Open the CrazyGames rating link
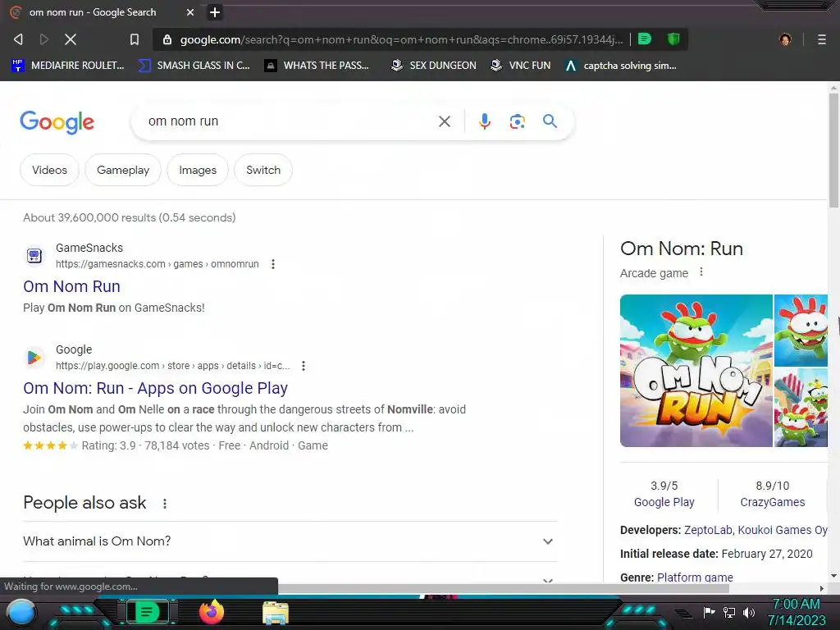The image size is (840, 630). click(x=773, y=503)
